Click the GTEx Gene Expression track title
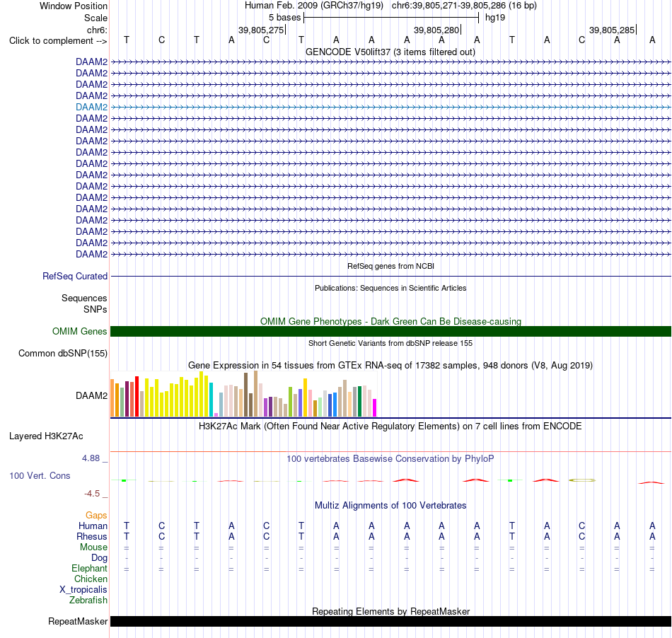The height and width of the screenshot is (638, 672). coord(390,366)
